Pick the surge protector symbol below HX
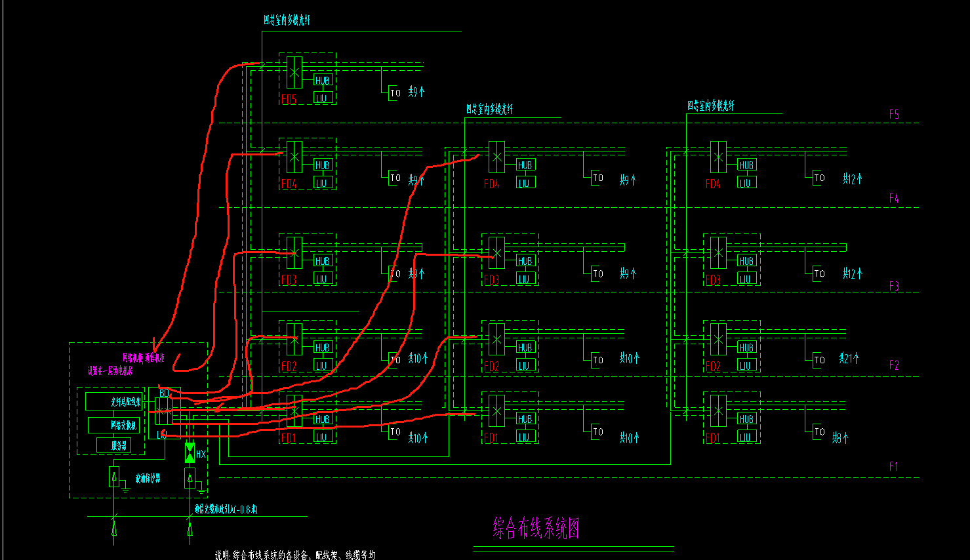 click(x=190, y=478)
